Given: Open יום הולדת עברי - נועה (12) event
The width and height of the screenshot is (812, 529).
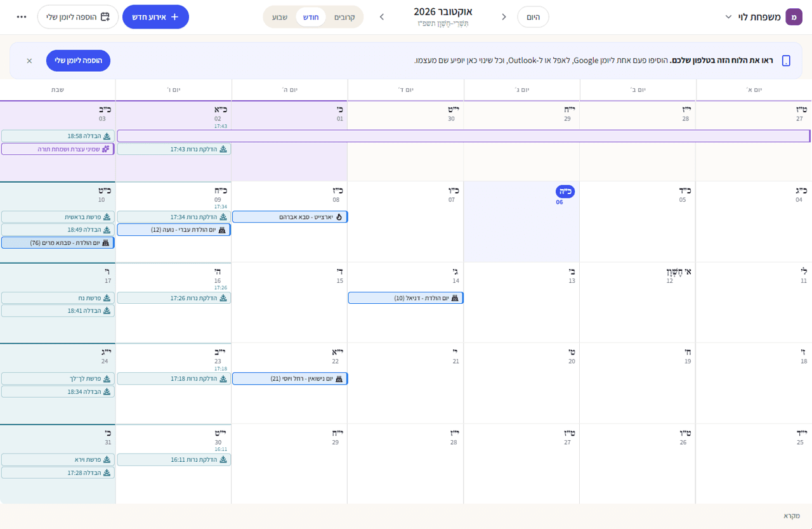Looking at the screenshot, I should point(174,230).
